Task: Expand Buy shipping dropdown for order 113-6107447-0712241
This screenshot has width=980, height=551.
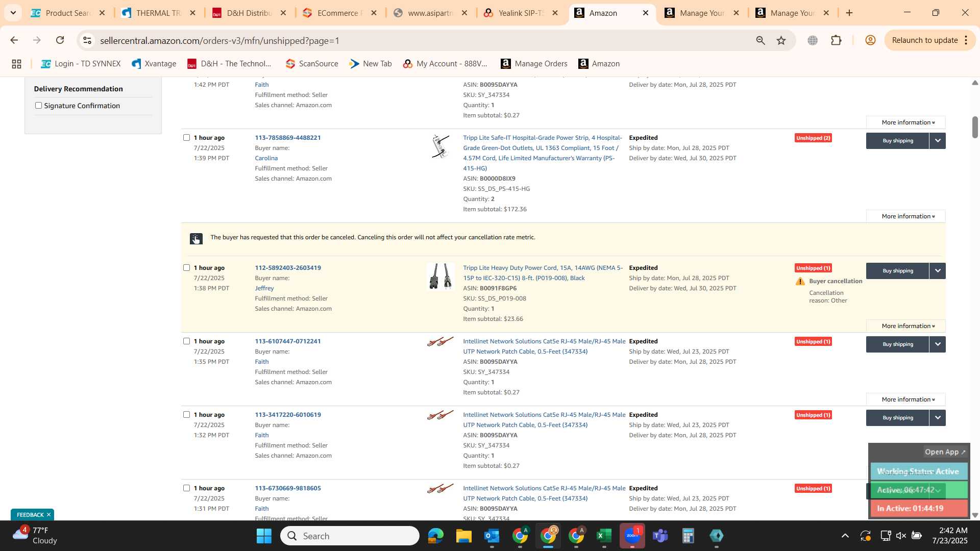Action: 938,344
